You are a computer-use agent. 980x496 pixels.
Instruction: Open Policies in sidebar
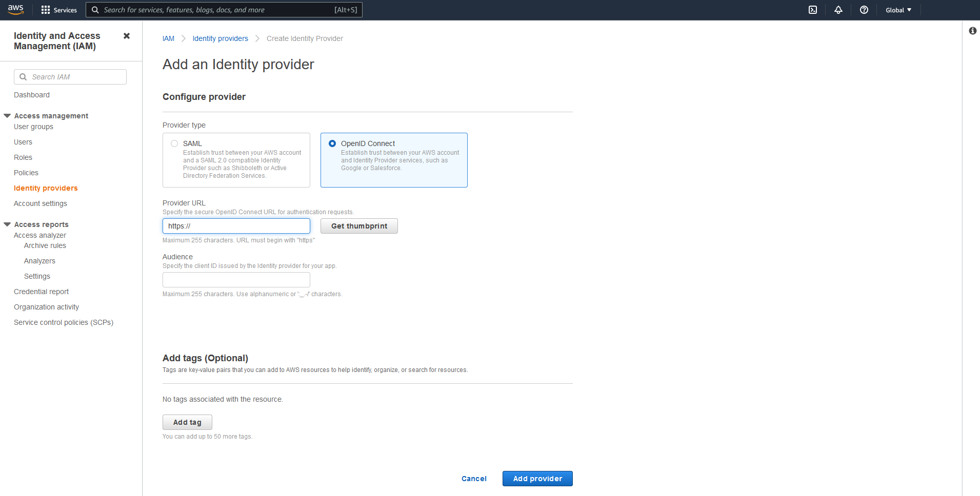(26, 173)
